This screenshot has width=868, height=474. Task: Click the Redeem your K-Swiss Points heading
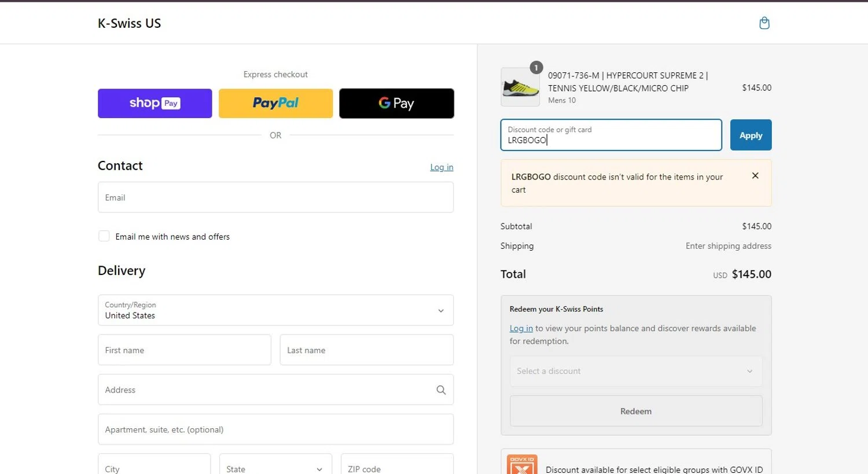[556, 309]
